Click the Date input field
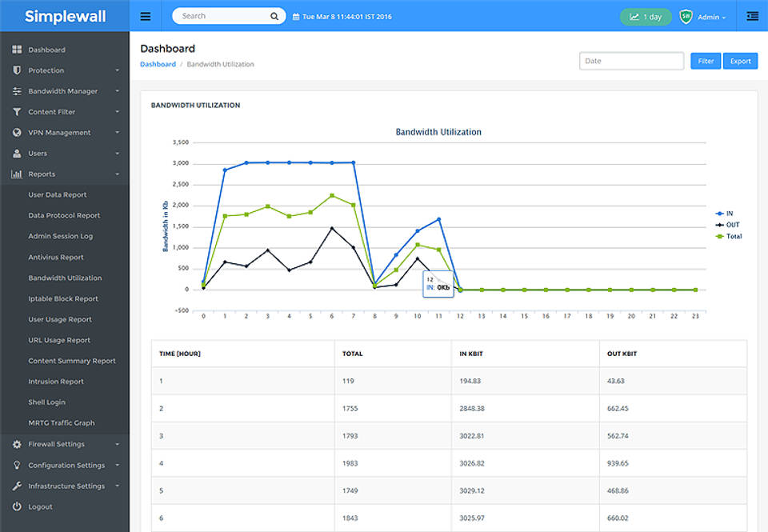768x532 pixels. click(630, 60)
